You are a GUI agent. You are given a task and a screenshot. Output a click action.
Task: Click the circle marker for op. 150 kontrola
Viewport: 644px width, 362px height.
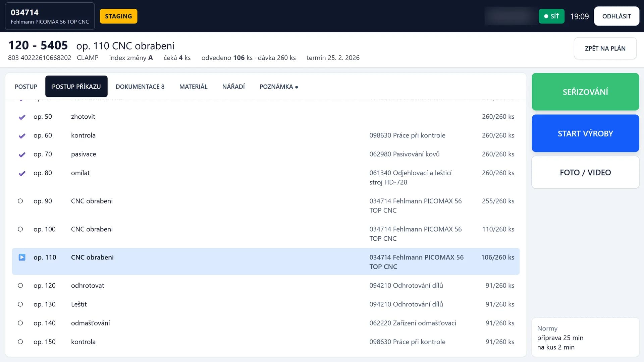pyautogui.click(x=20, y=342)
